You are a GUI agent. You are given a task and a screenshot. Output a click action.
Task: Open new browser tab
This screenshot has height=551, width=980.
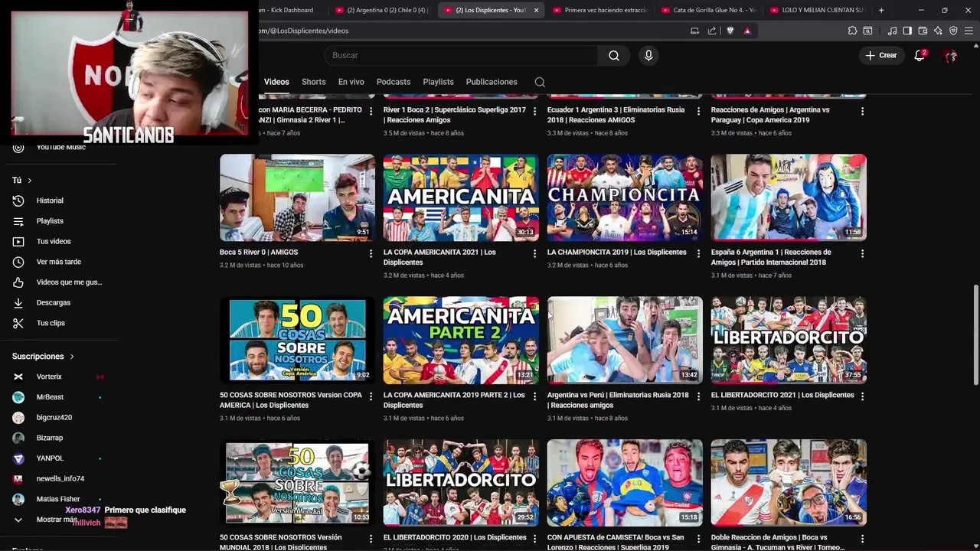(x=881, y=10)
